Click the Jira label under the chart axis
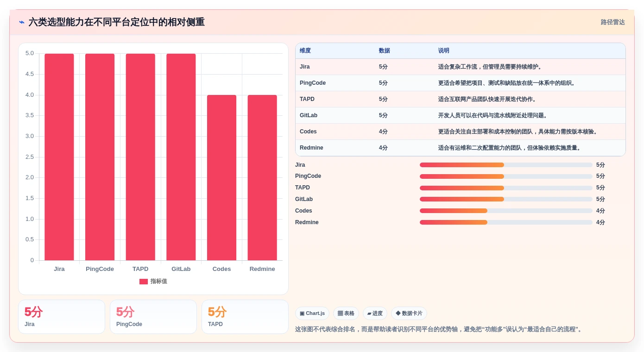Viewport: 644px width, 352px height. pyautogui.click(x=59, y=269)
